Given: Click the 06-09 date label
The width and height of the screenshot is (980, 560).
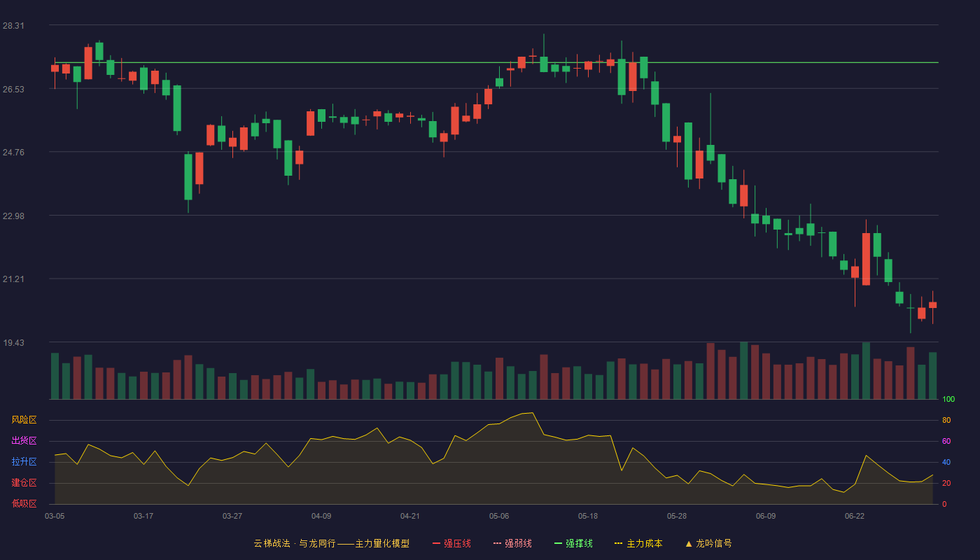Looking at the screenshot, I should (766, 516).
